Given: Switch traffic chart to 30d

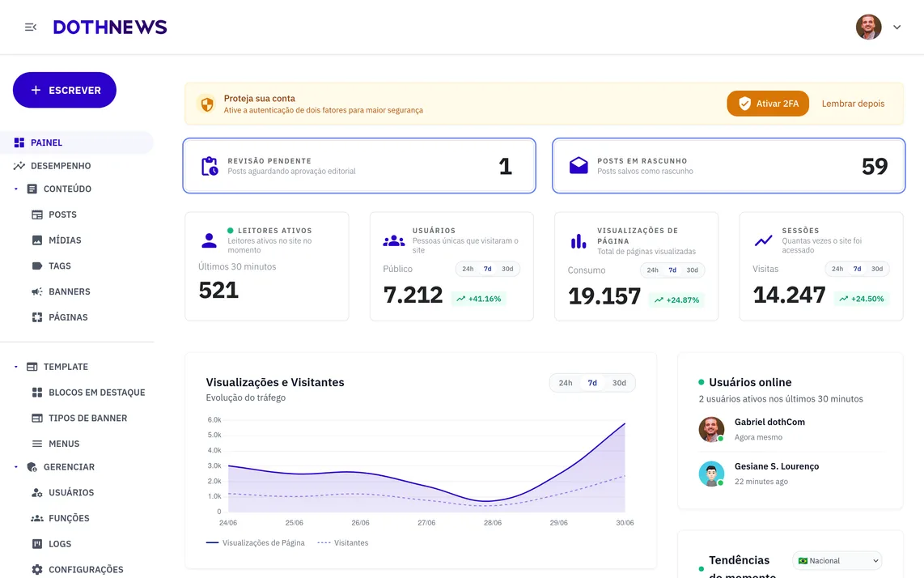Looking at the screenshot, I should pyautogui.click(x=619, y=383).
